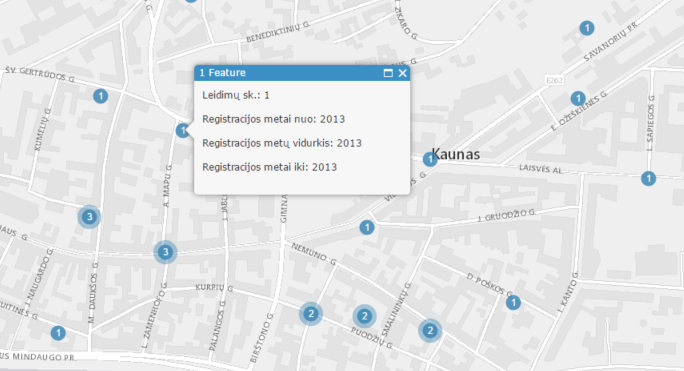Screen dimensions: 684x371
Task: Click the Šv. Gertrūdos g. street label
Action: (x=40, y=75)
